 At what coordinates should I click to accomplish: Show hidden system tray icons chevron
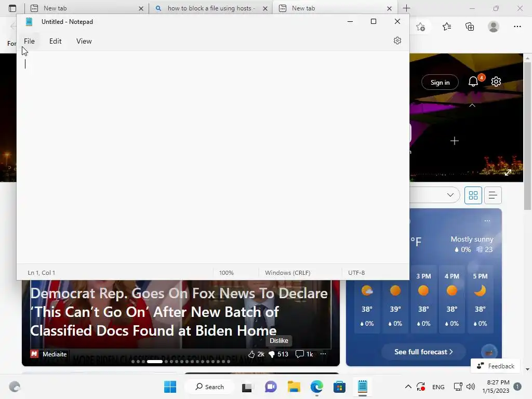[x=408, y=387]
